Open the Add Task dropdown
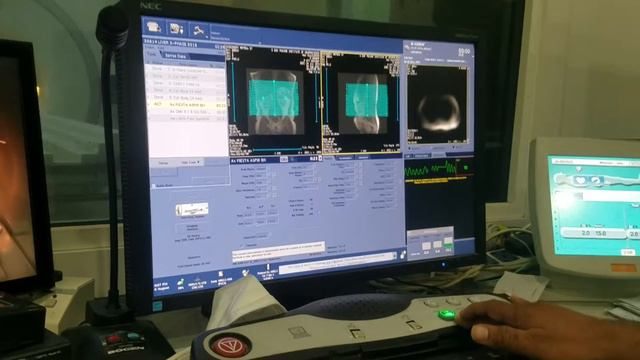The height and width of the screenshot is (360, 640). [x=190, y=162]
